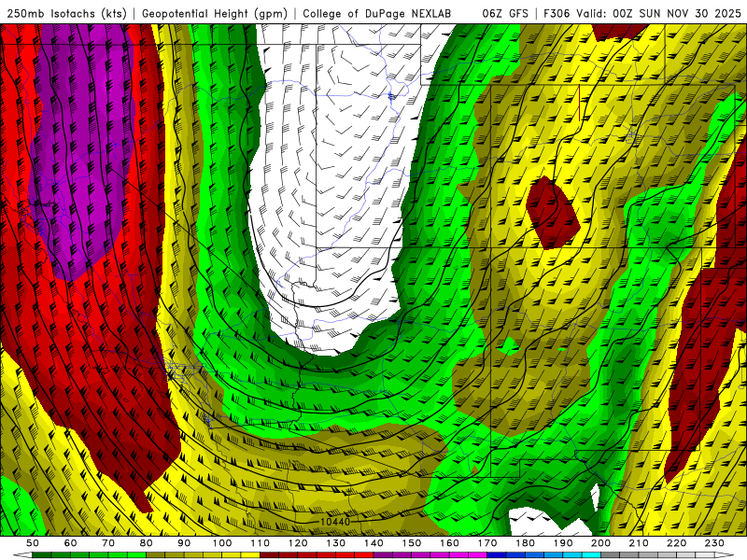Select the darkest green swatch at 50 knots
Viewport: 747px width, 560px height.
(x=41, y=555)
